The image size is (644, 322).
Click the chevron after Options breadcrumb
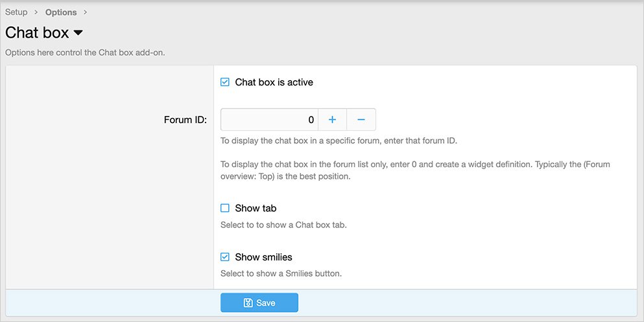(x=86, y=12)
